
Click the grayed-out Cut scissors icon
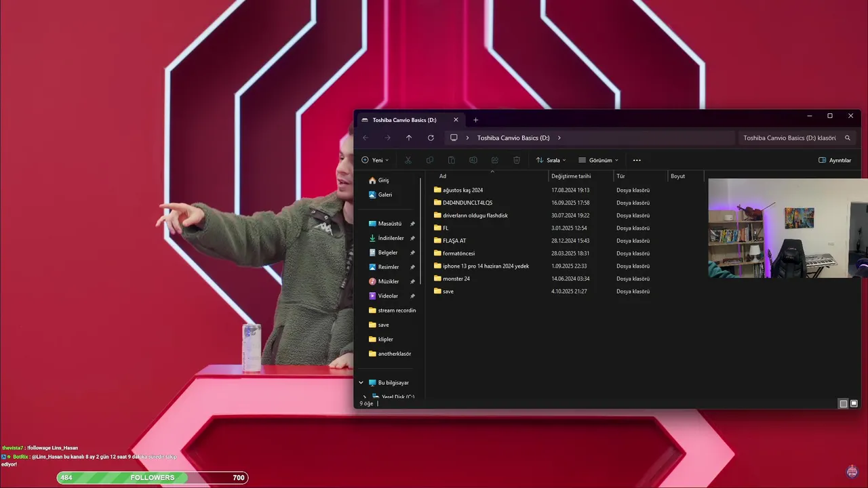[x=408, y=160]
